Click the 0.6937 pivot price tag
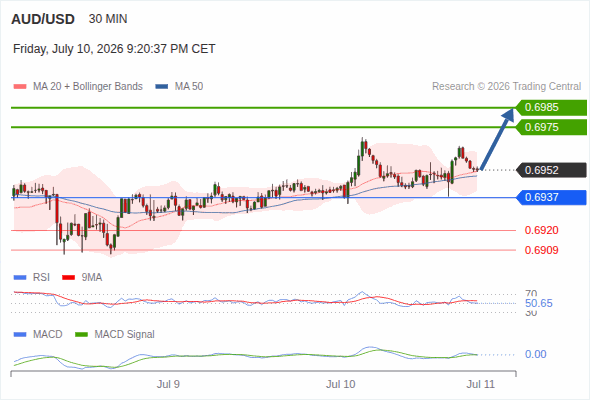 552,197
